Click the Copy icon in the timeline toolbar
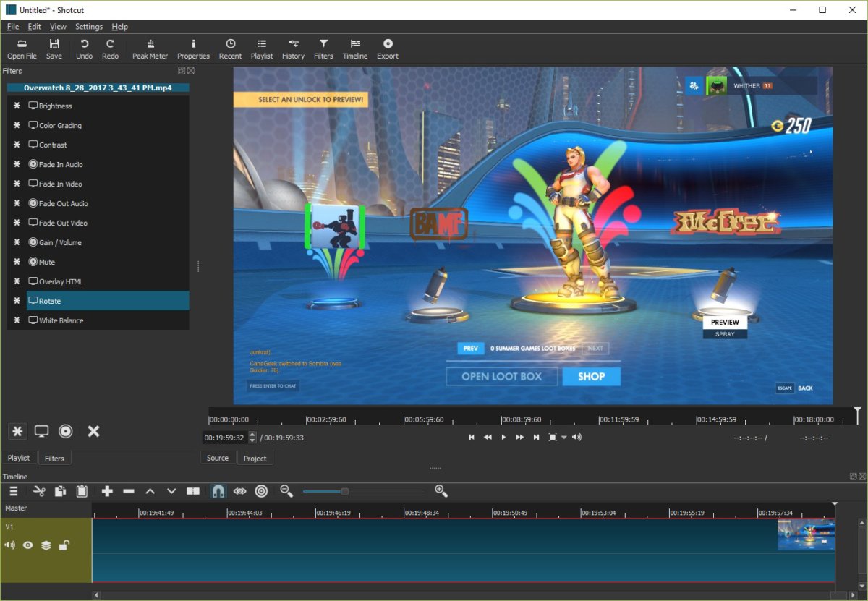Image resolution: width=868 pixels, height=601 pixels. 61,491
